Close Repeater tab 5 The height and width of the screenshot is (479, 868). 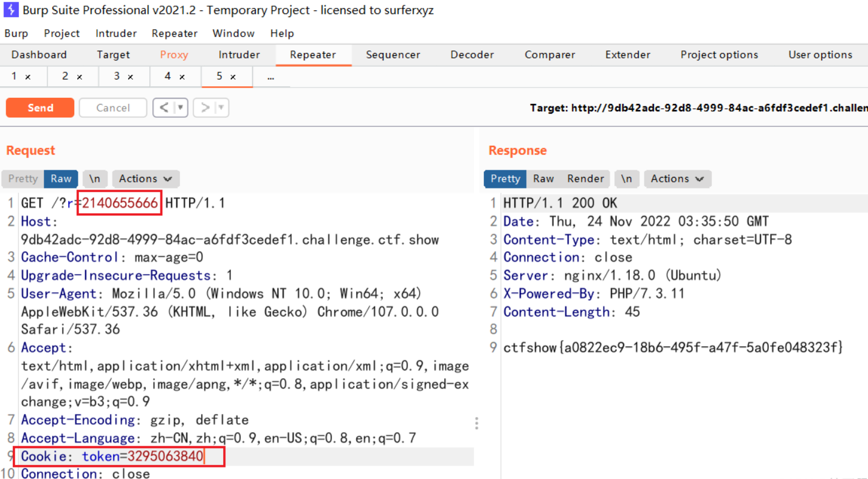coord(233,77)
